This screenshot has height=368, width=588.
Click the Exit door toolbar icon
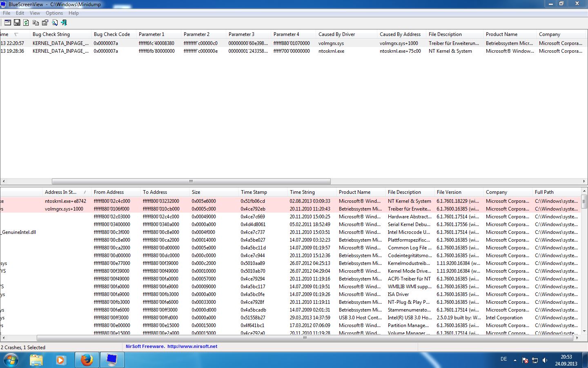64,22
